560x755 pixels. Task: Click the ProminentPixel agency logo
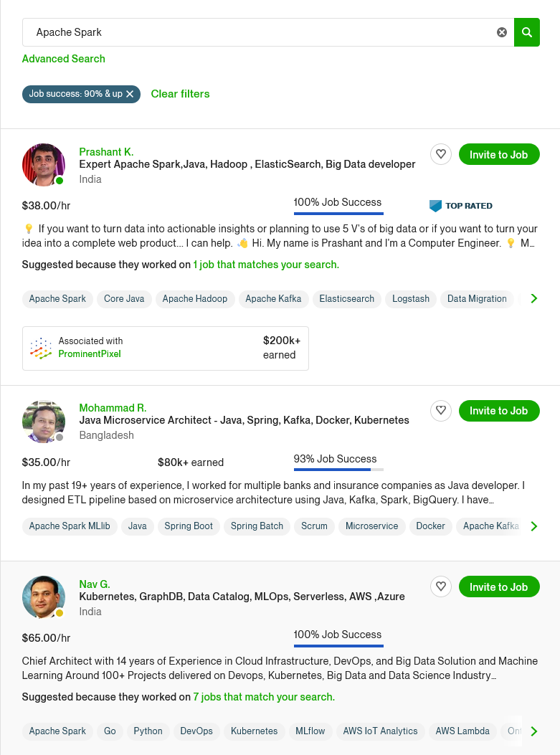coord(41,348)
